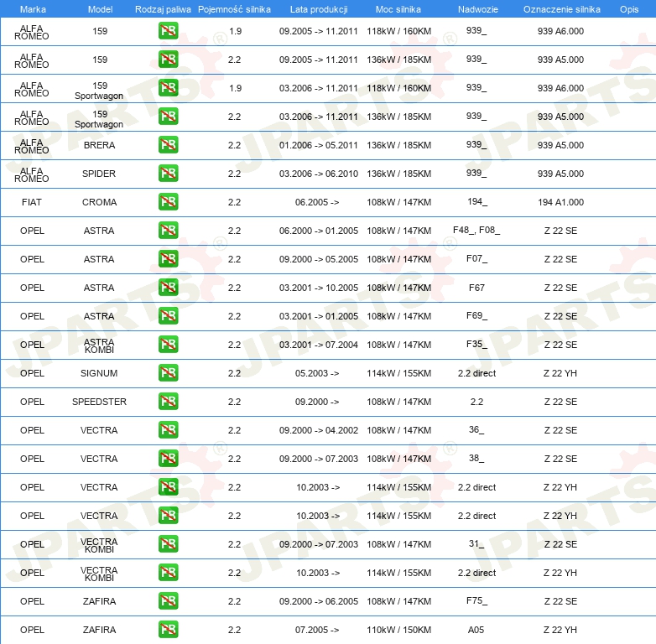Click engine code Z 22 SE in Speedster row
The height and width of the screenshot is (644, 656).
click(560, 402)
